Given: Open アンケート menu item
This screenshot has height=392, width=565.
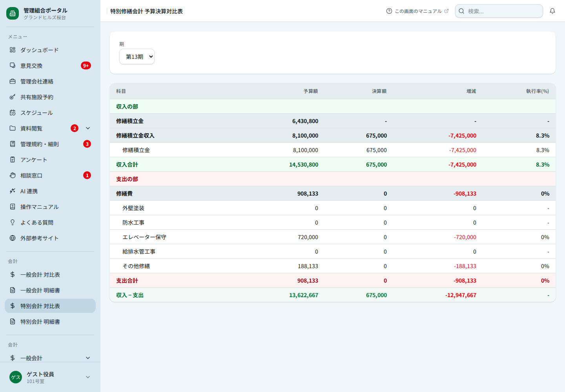Looking at the screenshot, I should (x=50, y=160).
